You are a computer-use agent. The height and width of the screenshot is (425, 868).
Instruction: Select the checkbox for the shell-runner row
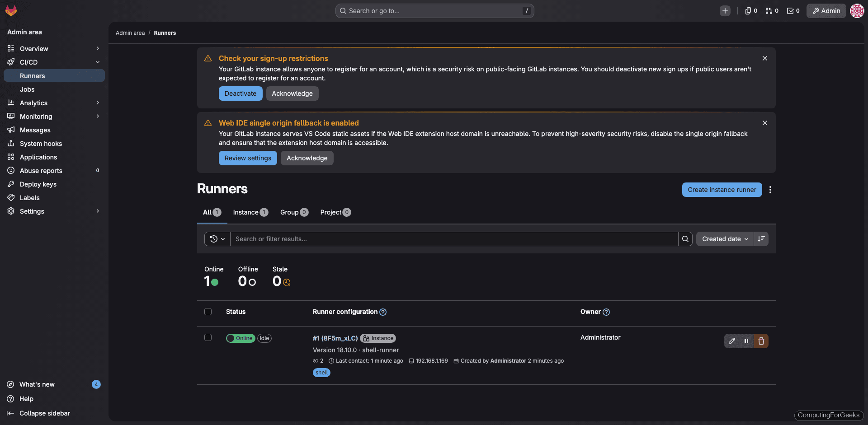(208, 337)
